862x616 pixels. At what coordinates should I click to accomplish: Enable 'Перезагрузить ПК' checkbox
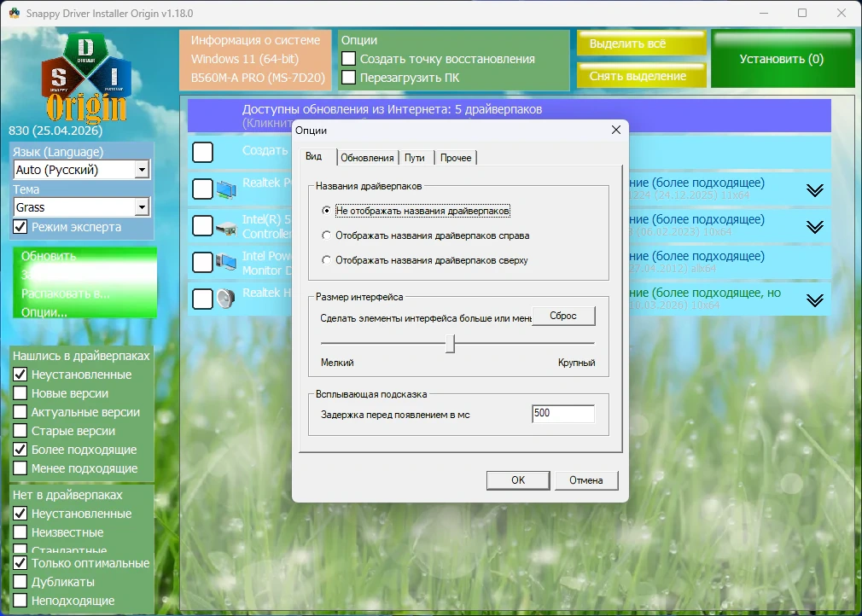click(x=348, y=78)
